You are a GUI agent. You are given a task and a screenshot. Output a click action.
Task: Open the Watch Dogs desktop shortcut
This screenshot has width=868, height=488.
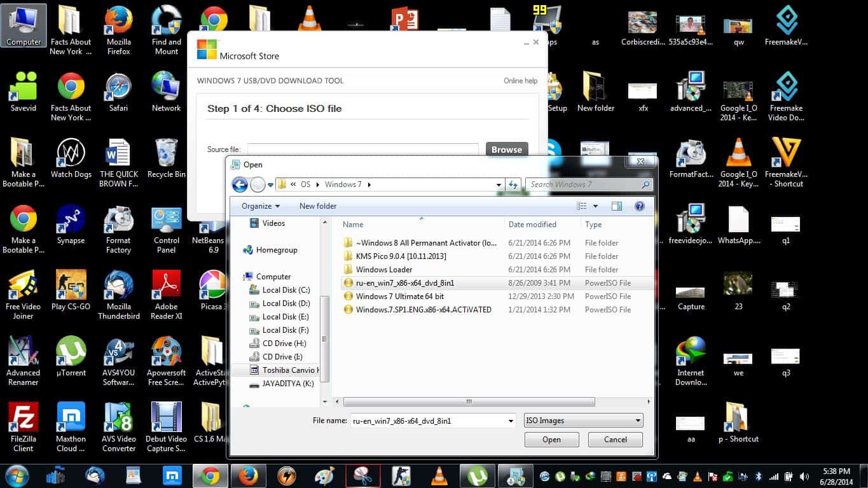pyautogui.click(x=71, y=159)
